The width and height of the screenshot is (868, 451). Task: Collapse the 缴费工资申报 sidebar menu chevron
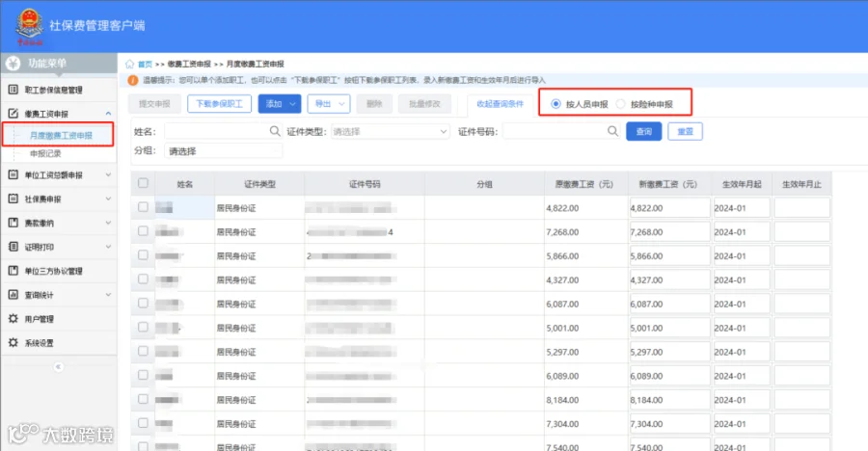[108, 114]
